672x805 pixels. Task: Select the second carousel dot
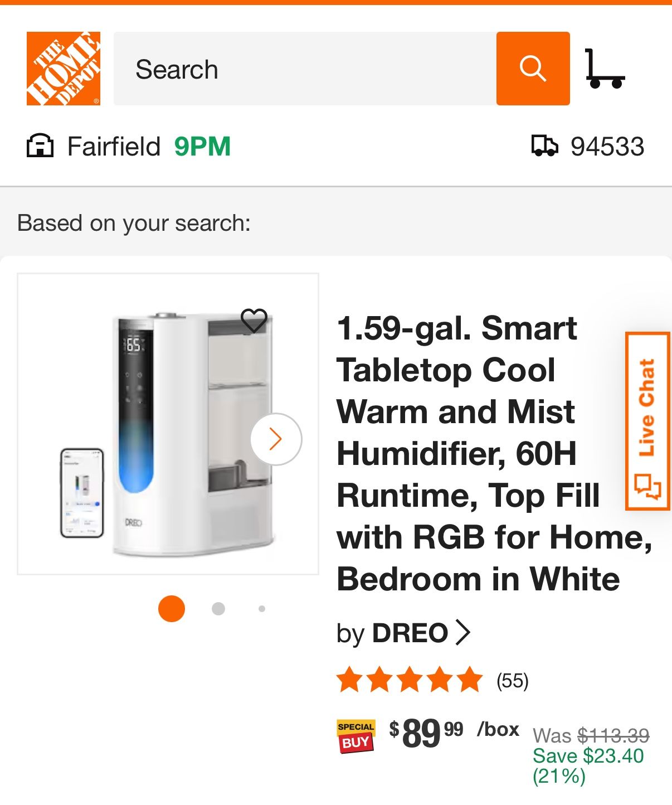coord(218,608)
